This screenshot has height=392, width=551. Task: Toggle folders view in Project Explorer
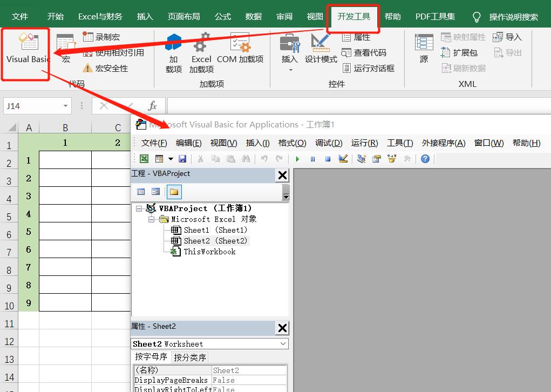(175, 192)
